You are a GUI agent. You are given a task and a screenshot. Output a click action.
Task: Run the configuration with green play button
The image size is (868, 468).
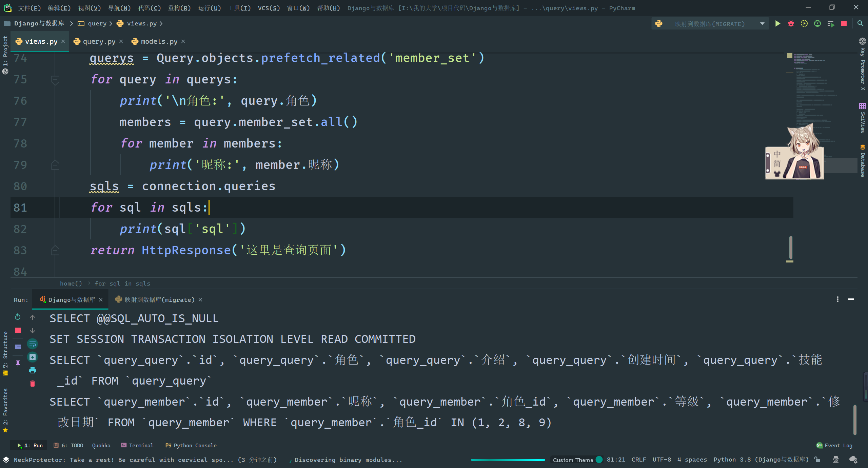[x=778, y=24]
